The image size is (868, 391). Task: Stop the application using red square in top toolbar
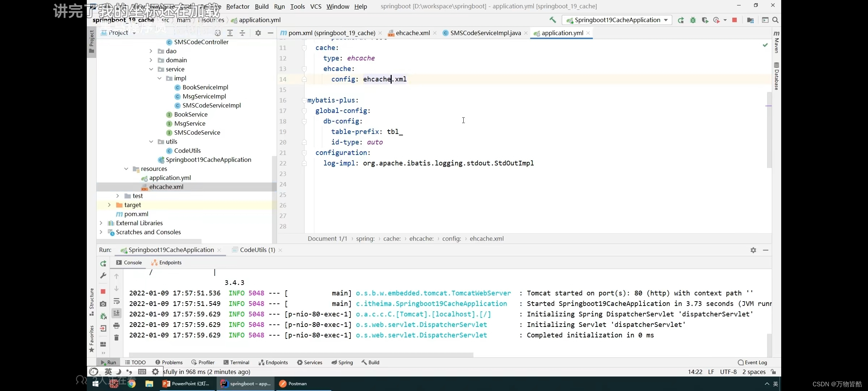point(735,20)
